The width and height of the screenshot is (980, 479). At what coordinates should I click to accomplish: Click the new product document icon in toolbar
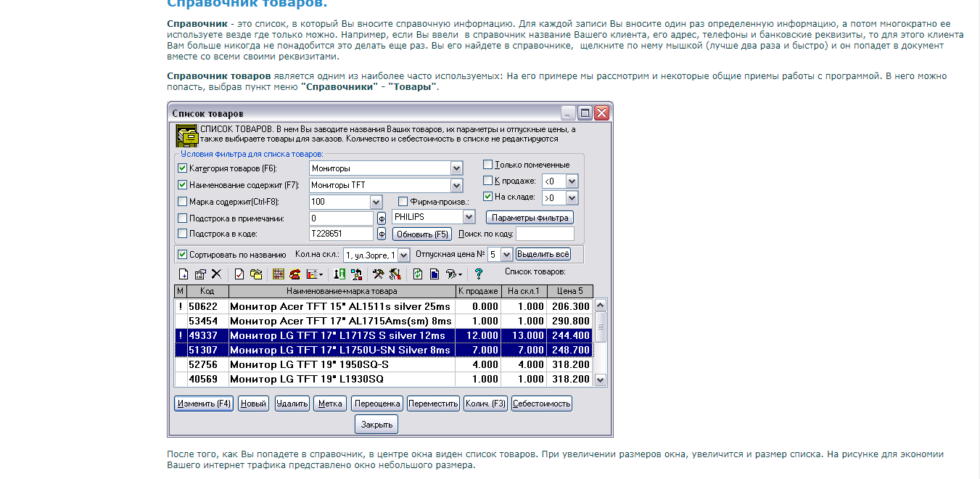184,274
